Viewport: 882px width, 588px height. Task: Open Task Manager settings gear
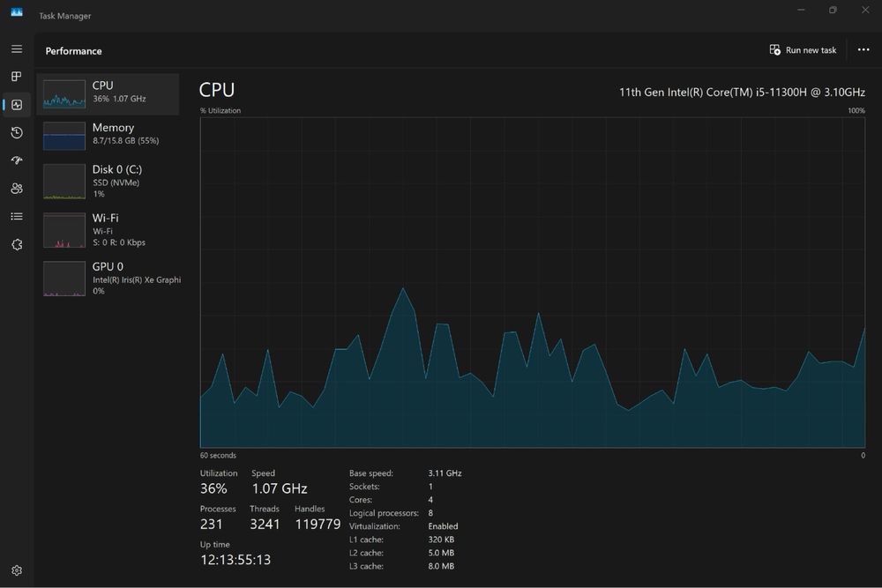17,570
